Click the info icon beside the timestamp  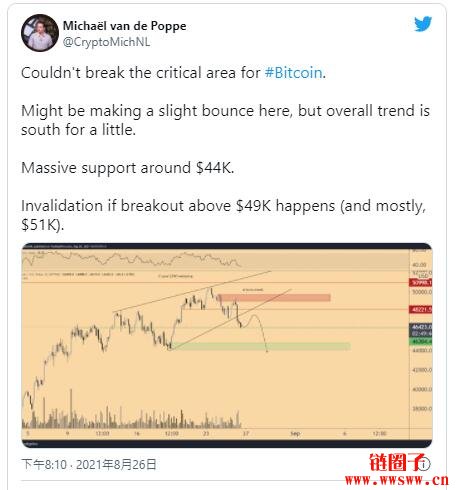pyautogui.click(x=424, y=464)
